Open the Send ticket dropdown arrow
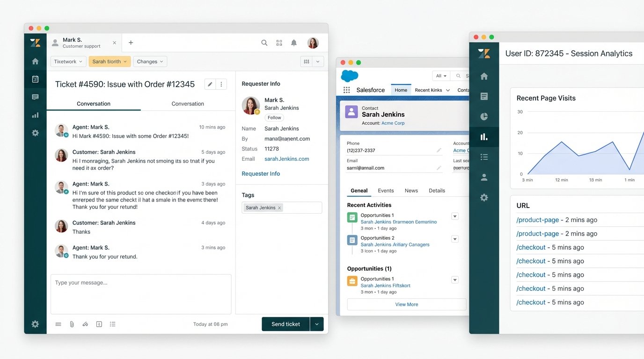Screen dimensions: 644x359 click(317, 324)
